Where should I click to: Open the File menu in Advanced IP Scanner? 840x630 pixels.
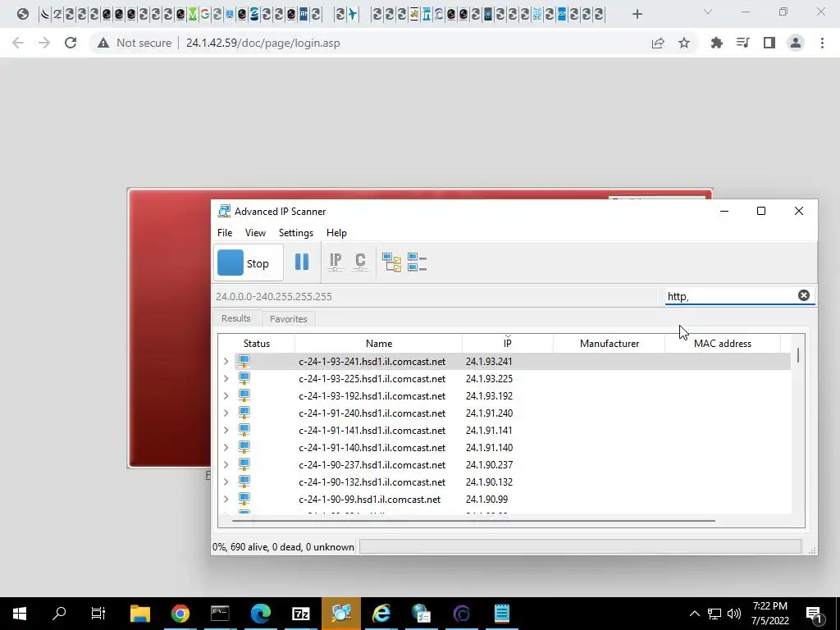tap(225, 233)
